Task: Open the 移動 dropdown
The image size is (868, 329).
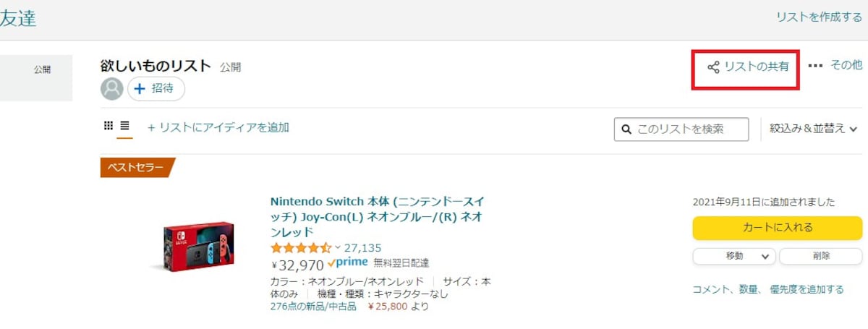Action: click(734, 256)
